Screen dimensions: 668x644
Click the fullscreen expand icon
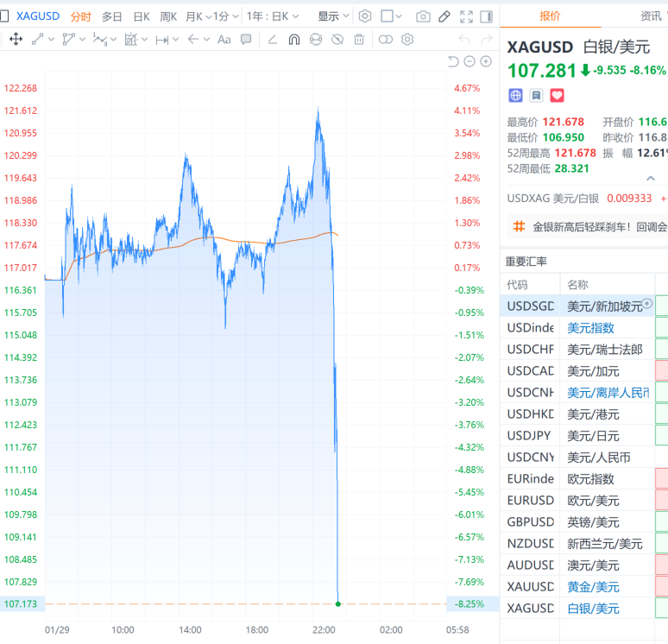466,16
